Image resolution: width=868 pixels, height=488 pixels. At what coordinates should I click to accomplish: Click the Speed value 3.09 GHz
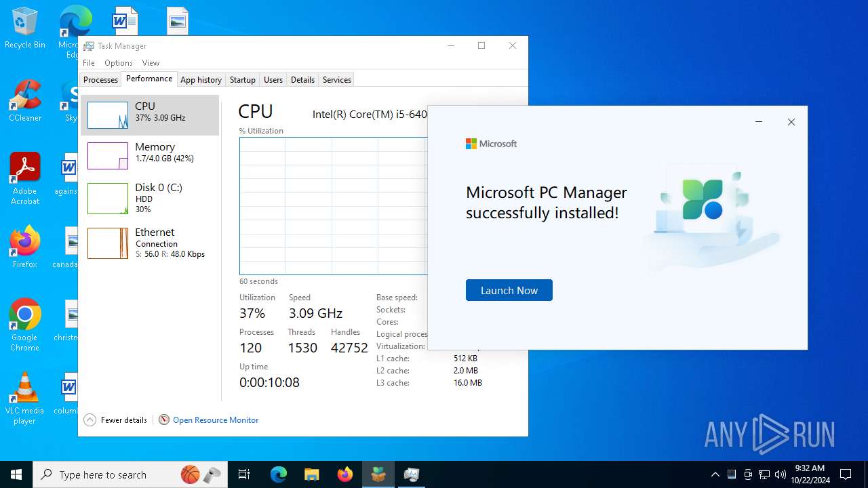coord(316,313)
